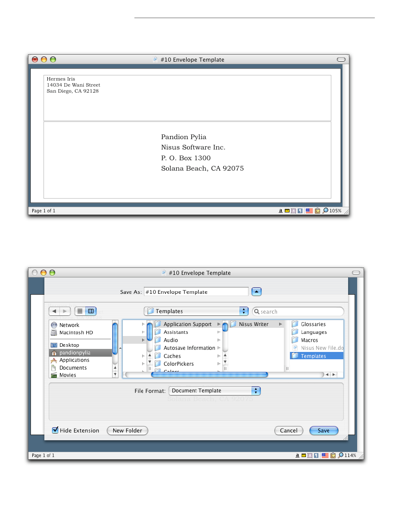Click the Cancel button
411x532 pixels.
[289, 430]
